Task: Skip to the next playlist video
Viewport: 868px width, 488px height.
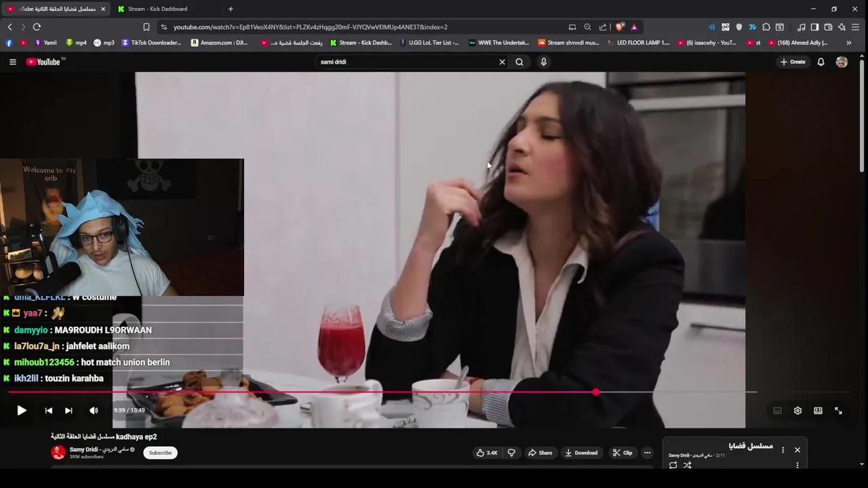Action: pos(68,410)
